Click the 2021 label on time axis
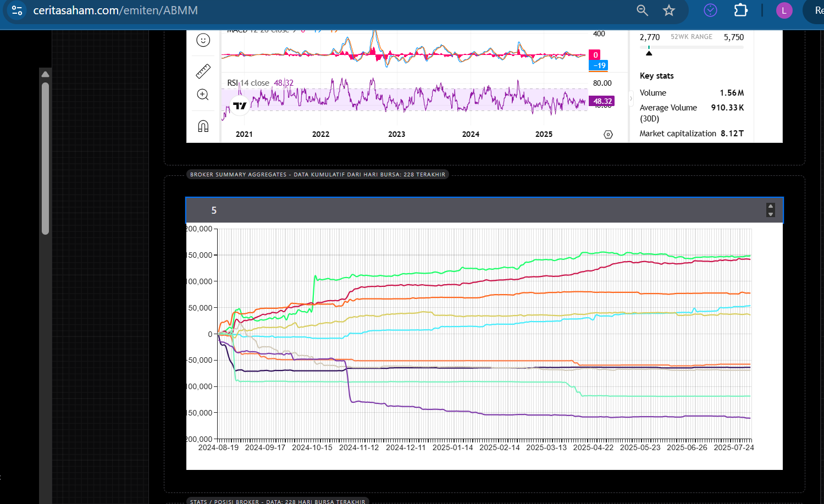 (x=244, y=134)
